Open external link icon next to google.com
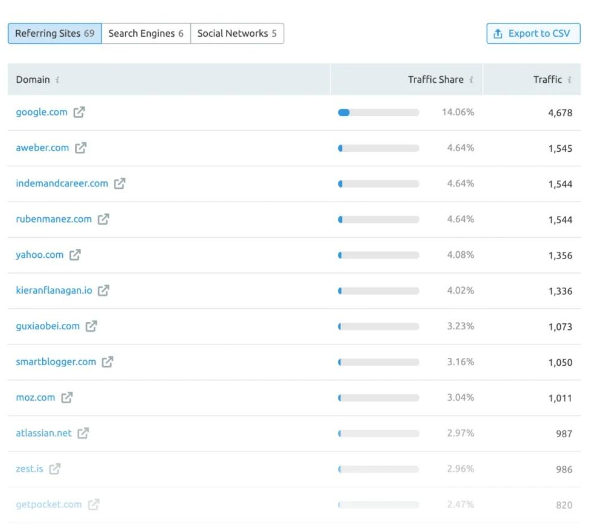 (x=79, y=112)
